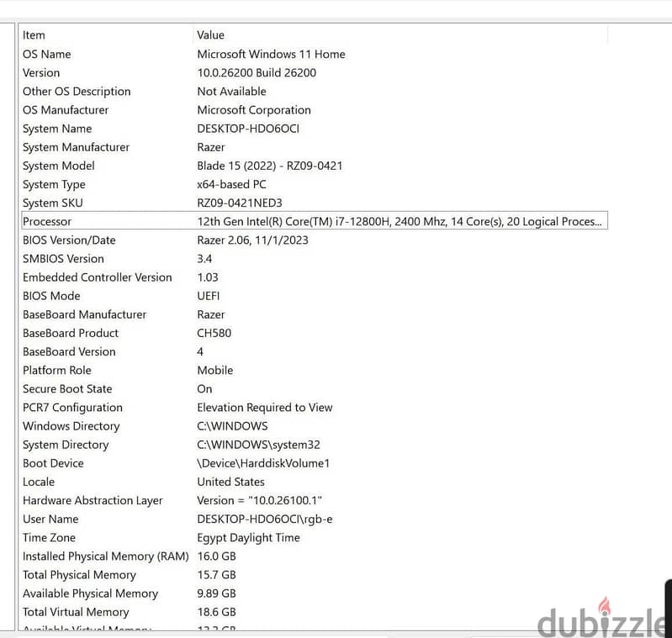Select the SMBIOS Version row

315,259
